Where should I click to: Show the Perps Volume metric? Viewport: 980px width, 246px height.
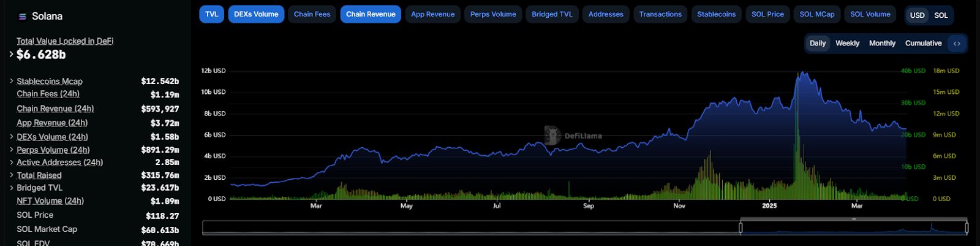click(x=493, y=14)
